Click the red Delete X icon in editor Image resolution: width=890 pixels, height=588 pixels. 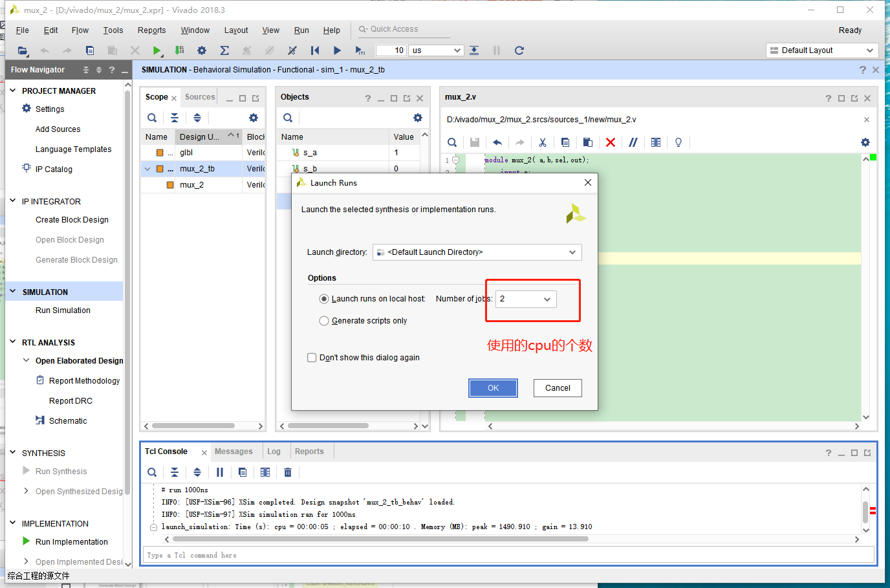[x=611, y=142]
